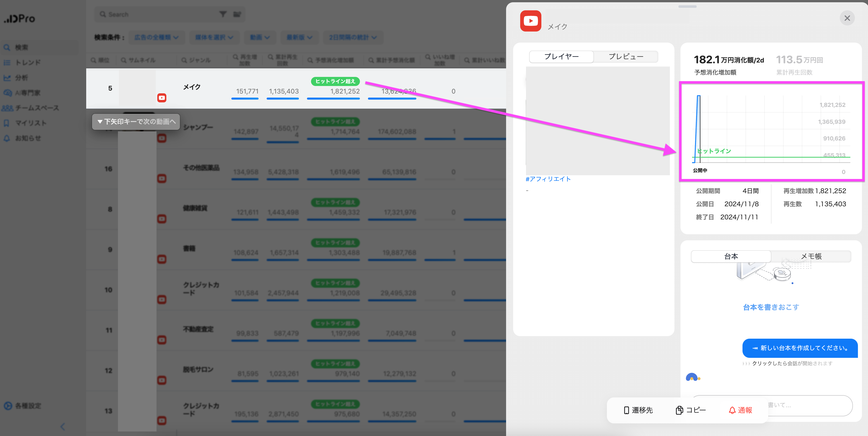Open the 広告の全種類 dropdown filter

pos(156,37)
